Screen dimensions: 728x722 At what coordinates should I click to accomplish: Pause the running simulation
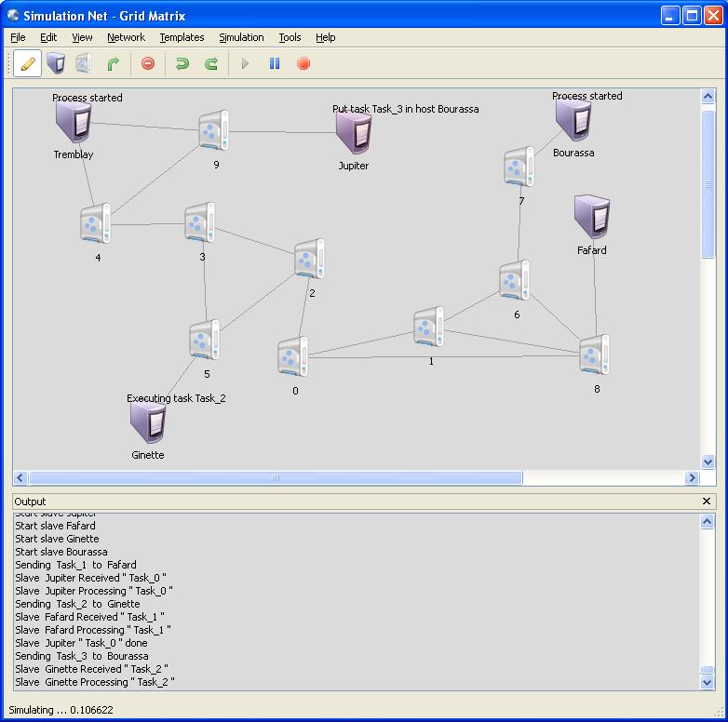275,63
